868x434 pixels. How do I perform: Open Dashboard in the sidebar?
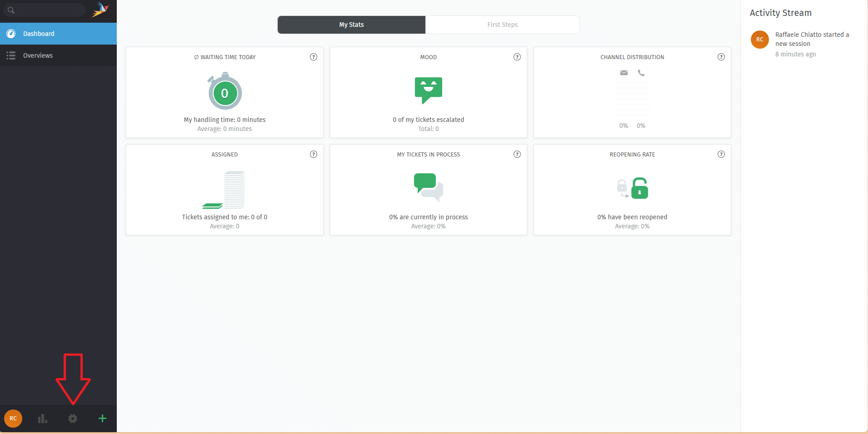tap(39, 34)
